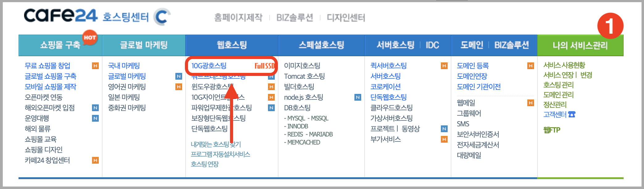644x189 pixels.
Task: Open the 스페셜호스팅 menu tab
Action: (x=321, y=45)
